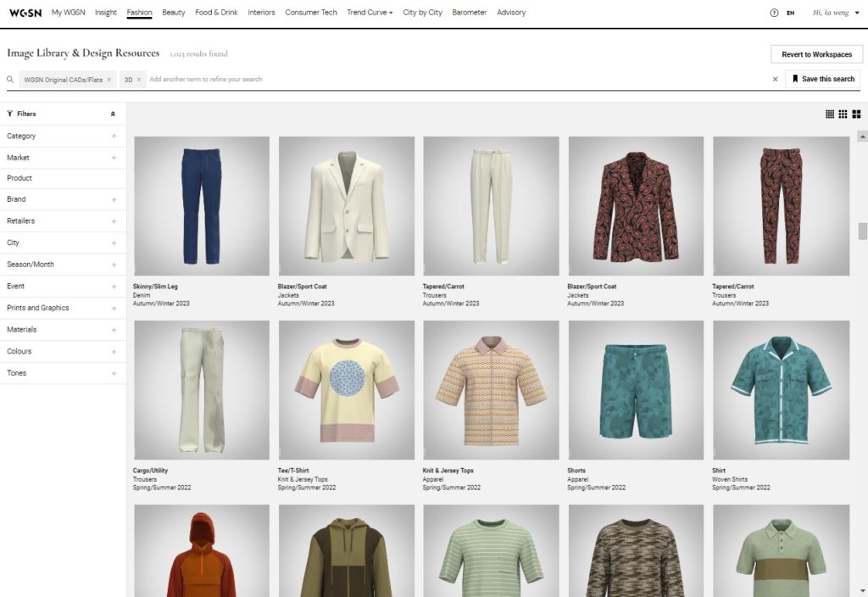
Task: Expand the Materials filter
Action: (114, 330)
